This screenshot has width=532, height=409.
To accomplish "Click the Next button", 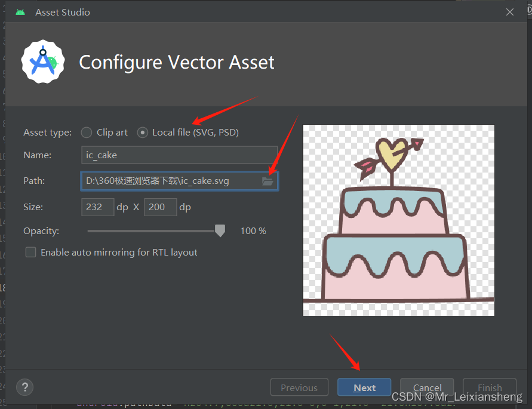I will click(364, 387).
